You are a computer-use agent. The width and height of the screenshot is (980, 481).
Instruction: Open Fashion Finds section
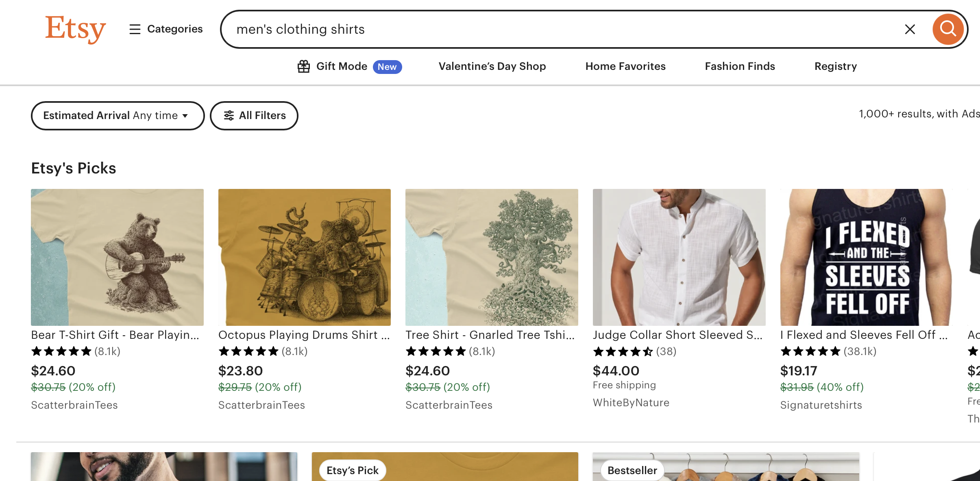(740, 66)
